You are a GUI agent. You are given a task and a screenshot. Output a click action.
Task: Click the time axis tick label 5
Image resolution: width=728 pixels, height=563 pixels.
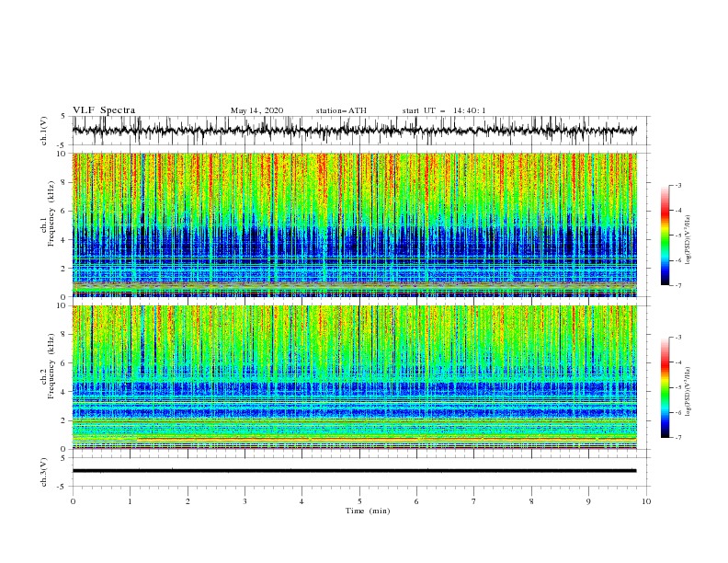pos(359,501)
